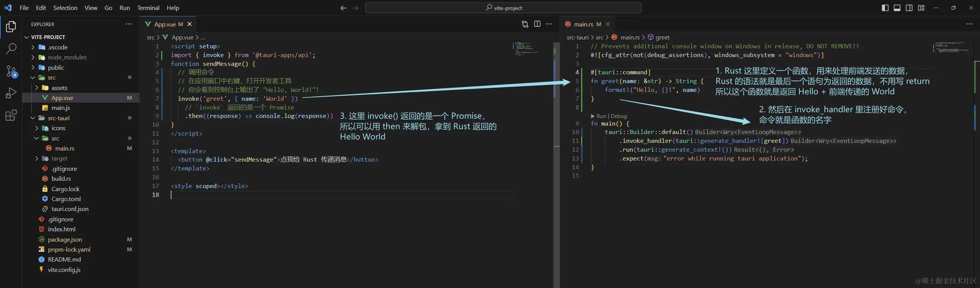Close the App.vue tab
This screenshot has width=980, height=288.
pyautogui.click(x=189, y=24)
